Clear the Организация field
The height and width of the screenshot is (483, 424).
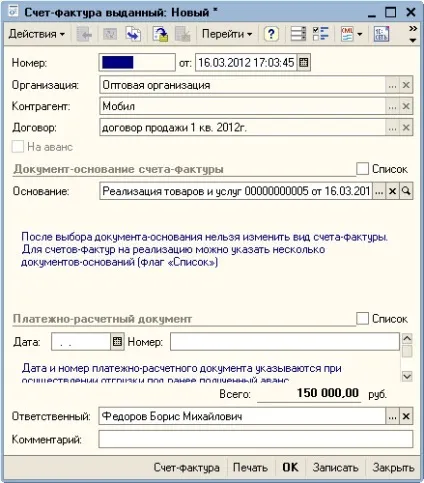pos(406,85)
